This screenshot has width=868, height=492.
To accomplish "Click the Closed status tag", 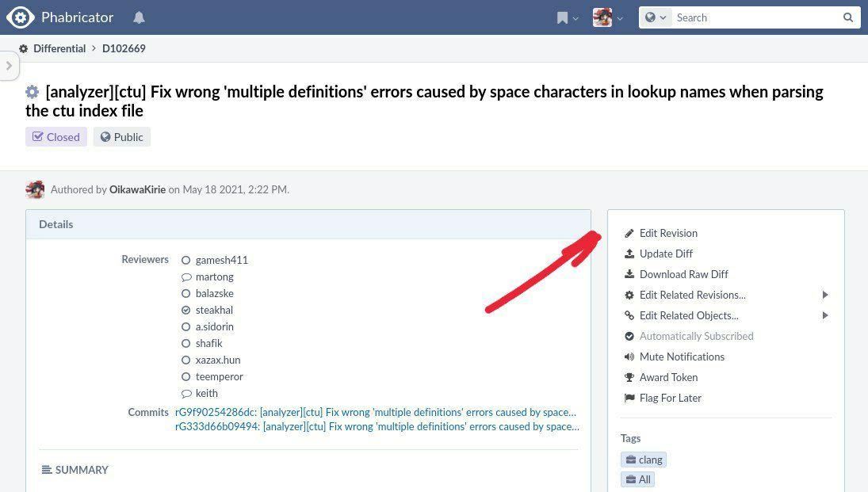I will [56, 137].
